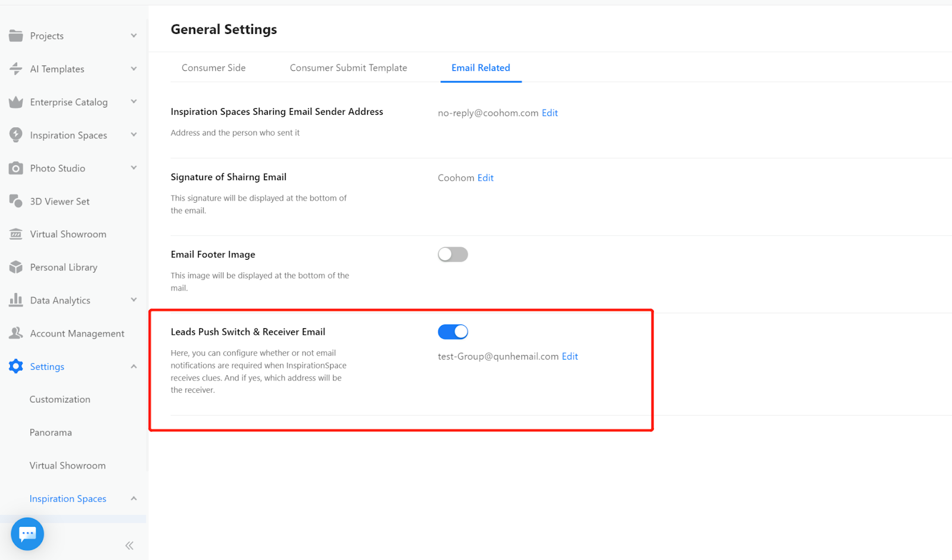
Task: Edit the test-Group receiver email
Action: click(570, 357)
